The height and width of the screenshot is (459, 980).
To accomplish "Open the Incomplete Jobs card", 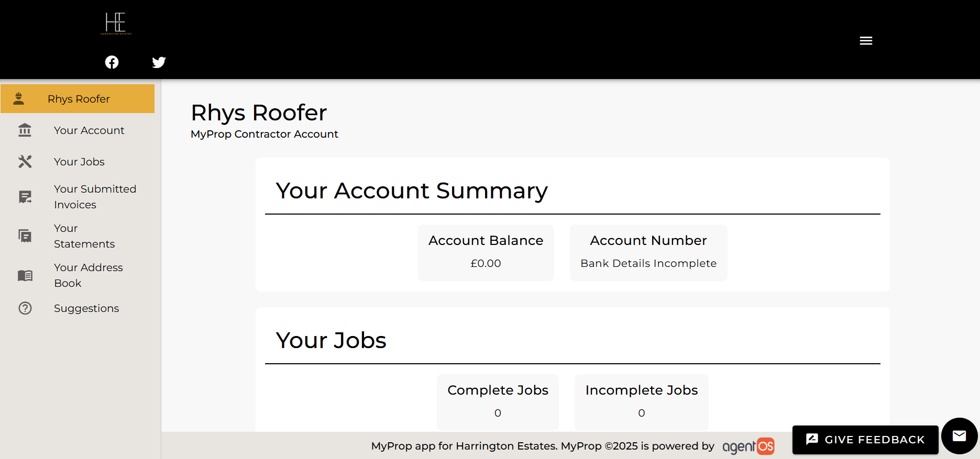I will tap(642, 402).
